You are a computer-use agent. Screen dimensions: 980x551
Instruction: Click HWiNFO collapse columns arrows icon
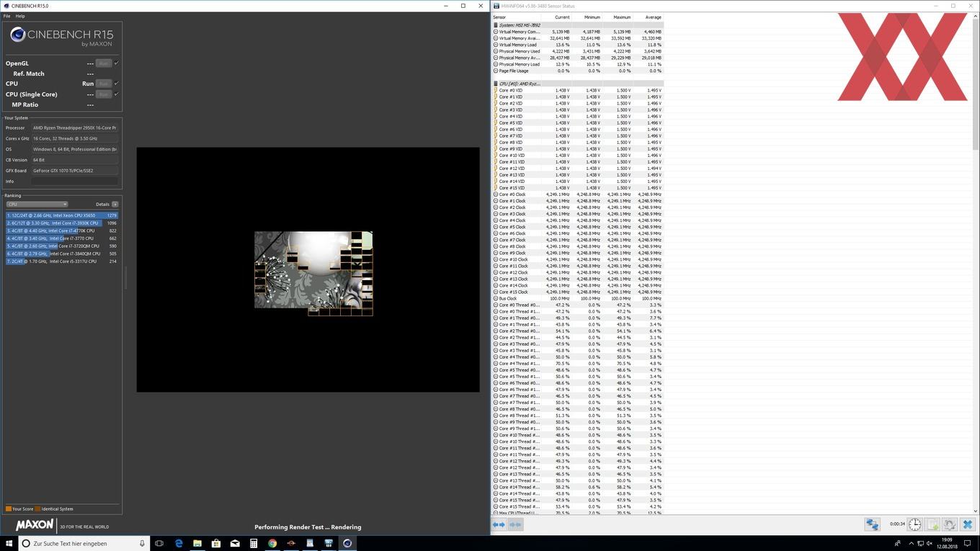click(x=515, y=524)
